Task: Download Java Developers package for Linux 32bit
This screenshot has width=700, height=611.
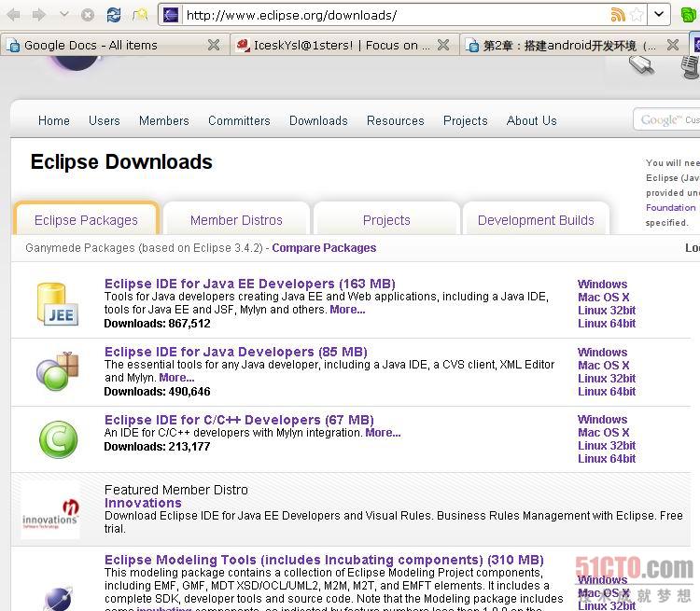Action: [x=607, y=378]
